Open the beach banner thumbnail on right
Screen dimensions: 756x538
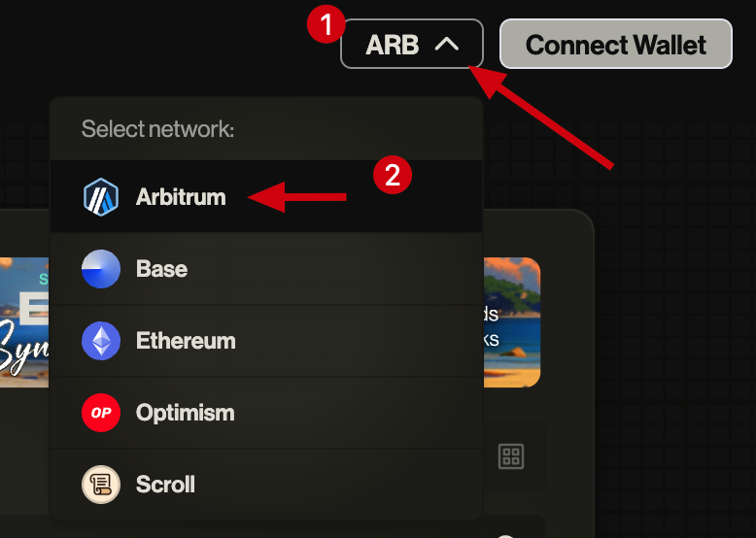(512, 322)
